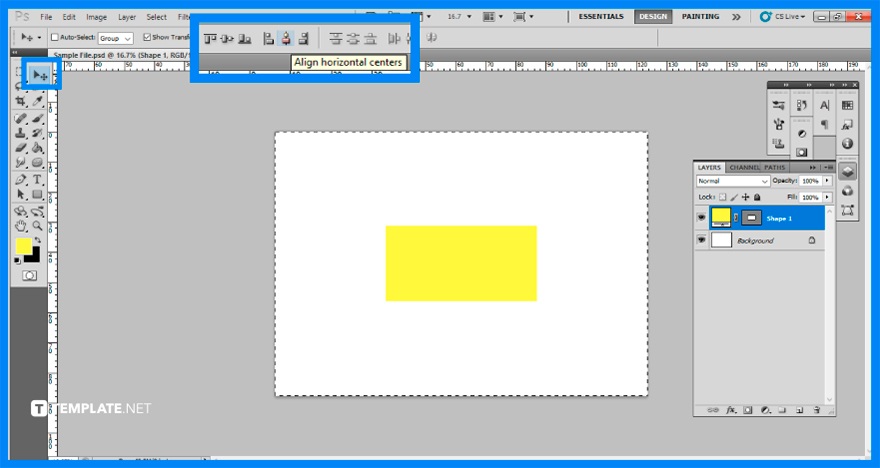Open the Channels panel dock icon
This screenshot has height=468, width=880.
[x=847, y=191]
